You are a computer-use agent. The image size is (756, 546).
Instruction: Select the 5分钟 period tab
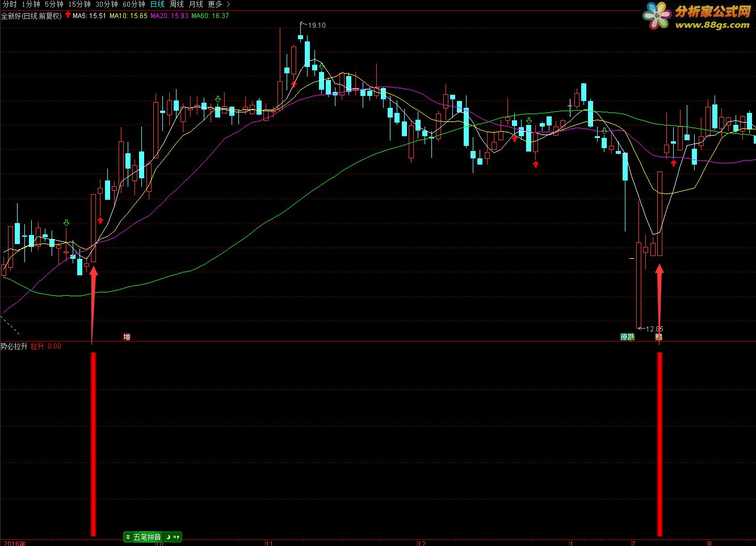click(x=54, y=5)
